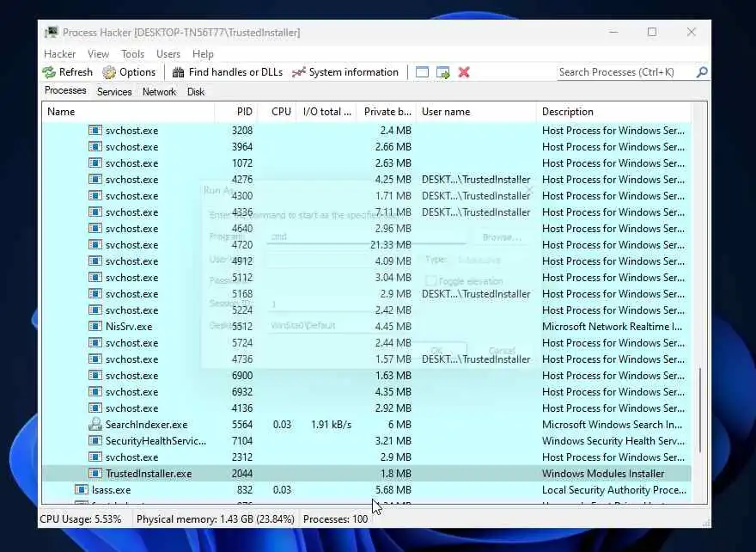The height and width of the screenshot is (552, 756).
Task: Click the Search Processes input field
Action: click(x=625, y=72)
